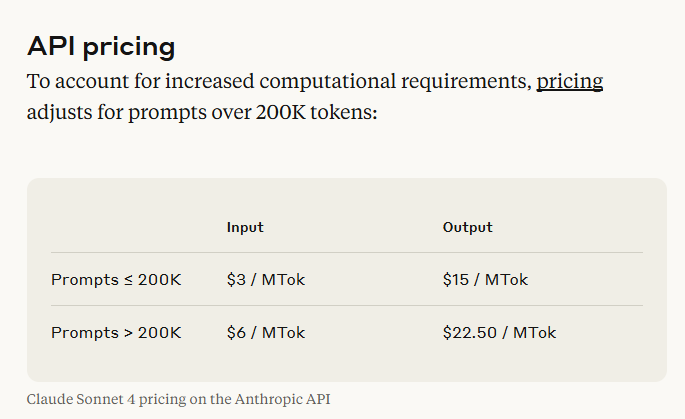The height and width of the screenshot is (419, 685).
Task: Select the Input column header
Action: pos(245,227)
